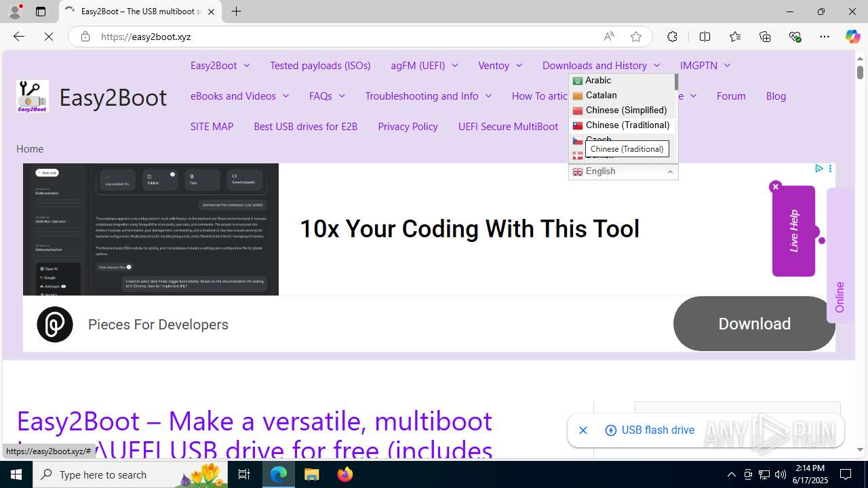Screen dimensions: 868x488
Task: Open the Privacy Policy link
Action: pos(408,126)
